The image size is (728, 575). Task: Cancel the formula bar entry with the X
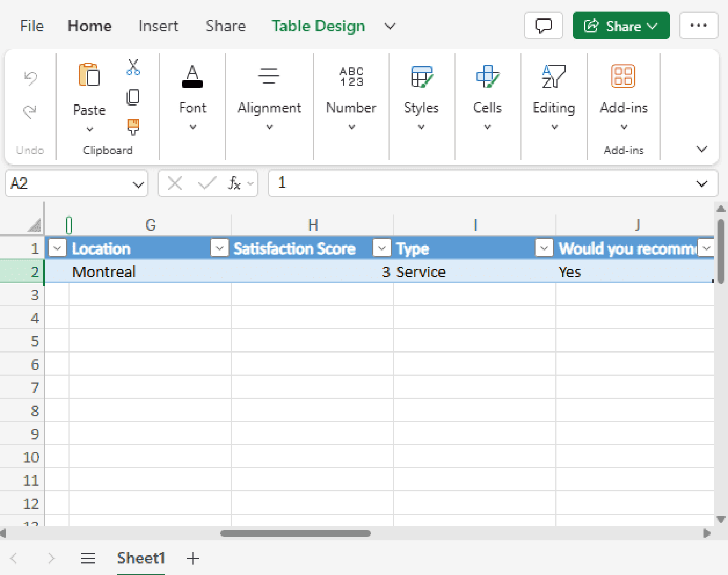tap(175, 183)
